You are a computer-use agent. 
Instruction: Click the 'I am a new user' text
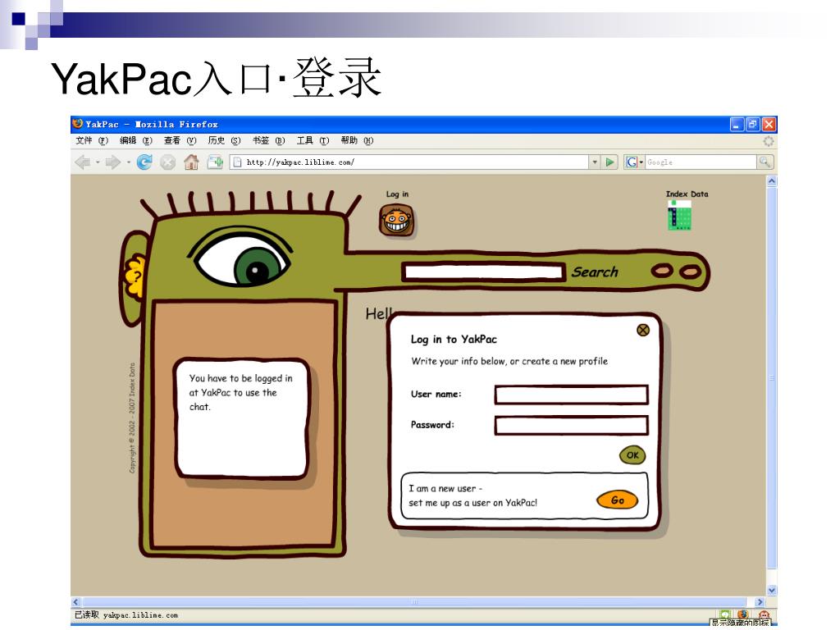click(445, 489)
